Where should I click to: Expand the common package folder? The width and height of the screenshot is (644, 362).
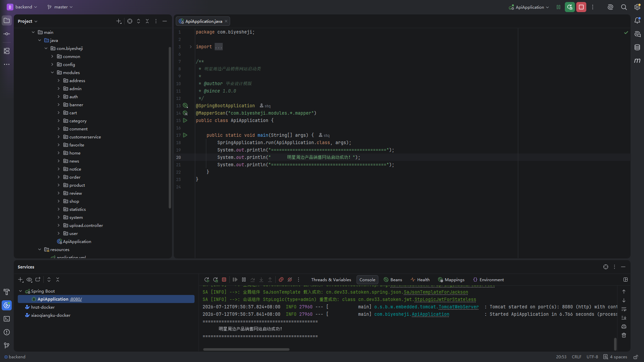(52, 56)
